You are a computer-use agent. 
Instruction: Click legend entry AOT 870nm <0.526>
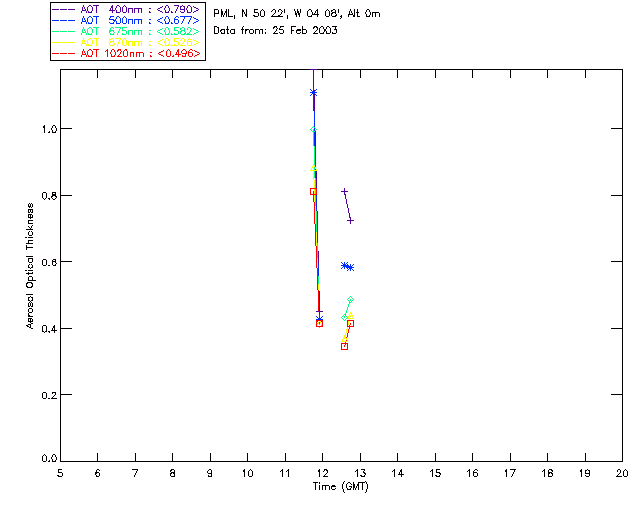point(127,42)
